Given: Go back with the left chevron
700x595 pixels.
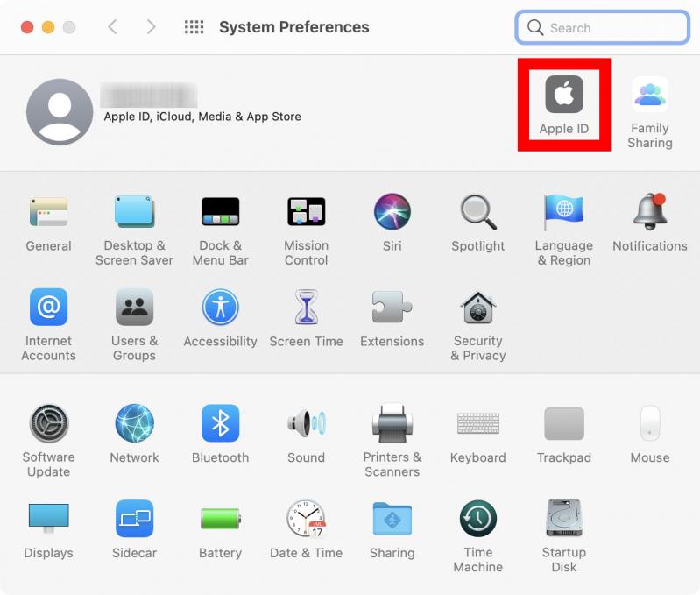Looking at the screenshot, I should (x=113, y=27).
